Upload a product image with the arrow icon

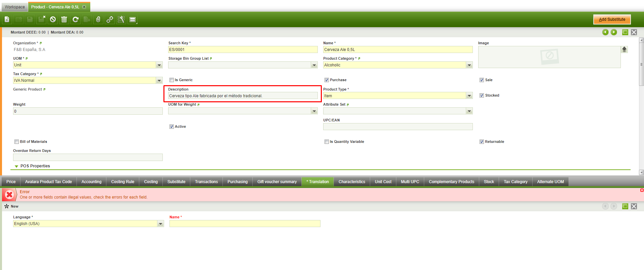point(624,49)
